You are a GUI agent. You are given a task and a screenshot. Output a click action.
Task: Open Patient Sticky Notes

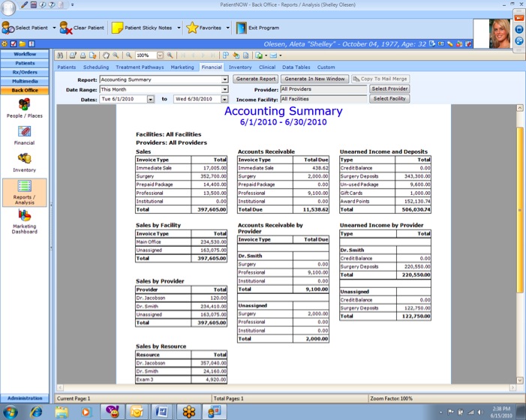tap(143, 28)
